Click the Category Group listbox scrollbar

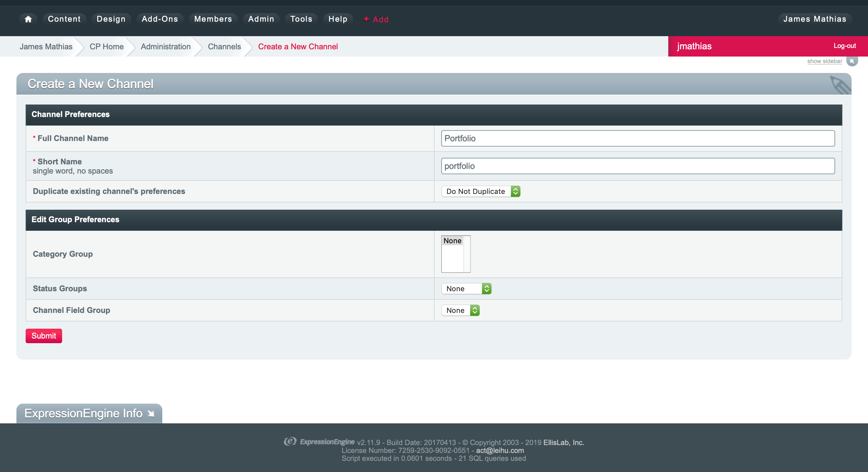coord(467,254)
